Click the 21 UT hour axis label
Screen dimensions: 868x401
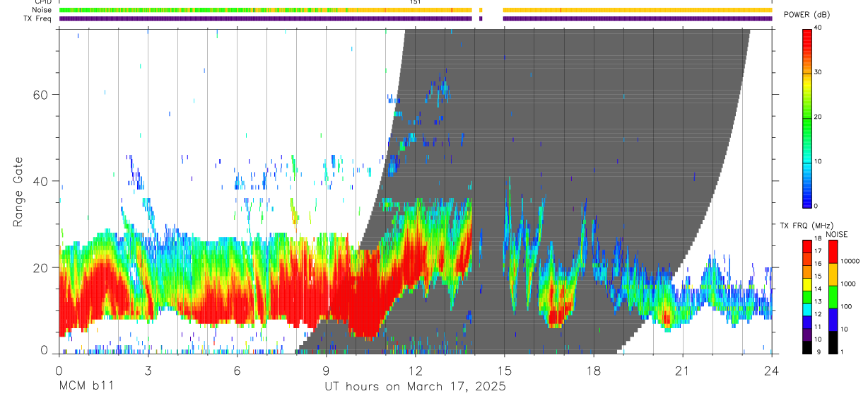[682, 371]
